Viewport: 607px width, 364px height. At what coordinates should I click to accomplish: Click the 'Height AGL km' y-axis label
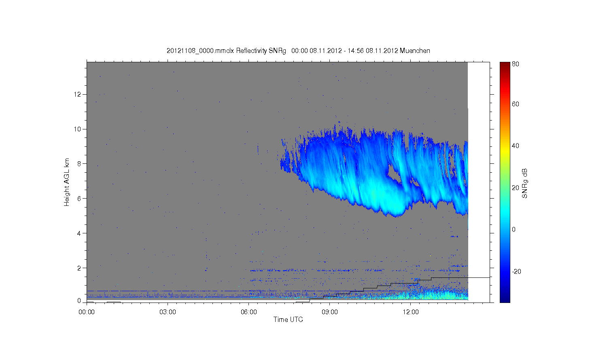coord(67,182)
